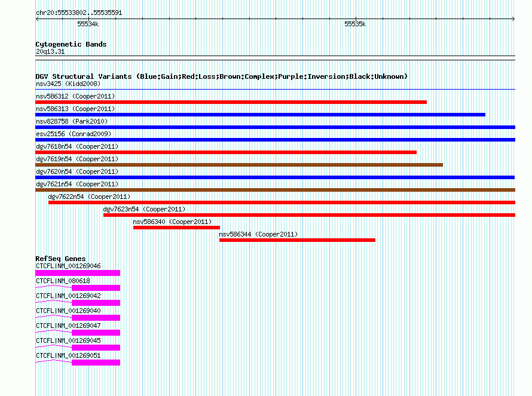Viewport: 532px width, 396px height.
Task: Open the nsv586313 (Cooper2011) label
Action: [75, 109]
